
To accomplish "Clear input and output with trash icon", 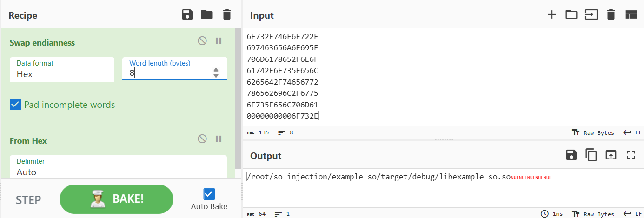I will [x=611, y=15].
